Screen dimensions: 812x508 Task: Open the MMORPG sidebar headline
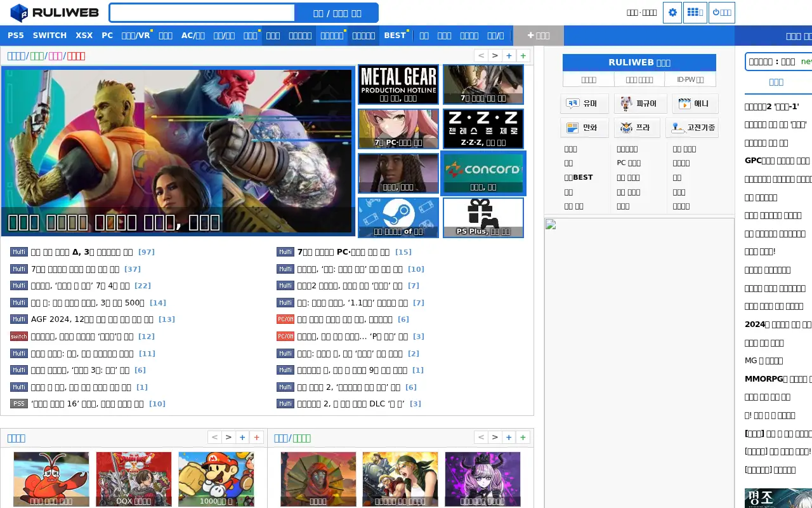coord(778,379)
